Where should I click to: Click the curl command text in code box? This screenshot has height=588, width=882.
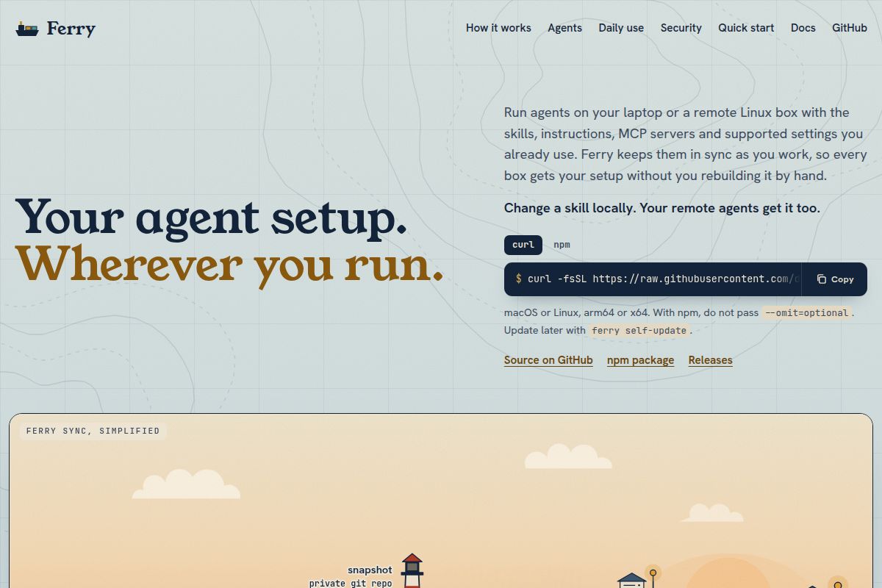657,279
